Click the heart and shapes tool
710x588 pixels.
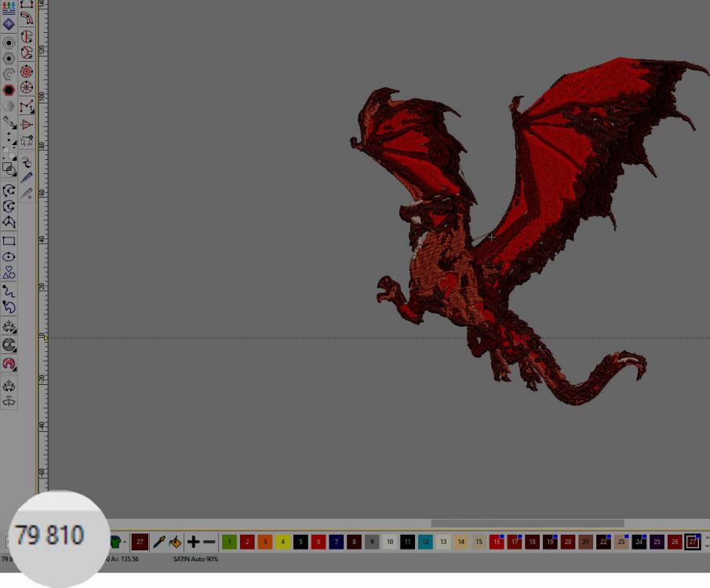[9, 273]
